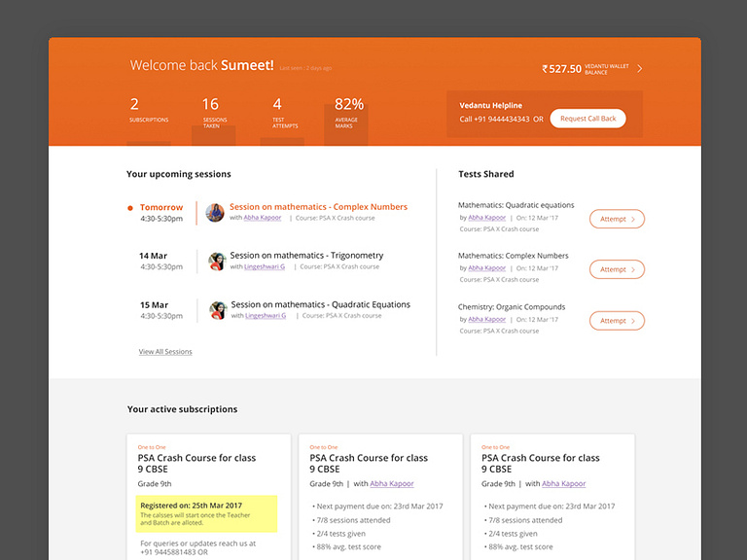Open Abha Kapoor link in middle subscription card

392,484
